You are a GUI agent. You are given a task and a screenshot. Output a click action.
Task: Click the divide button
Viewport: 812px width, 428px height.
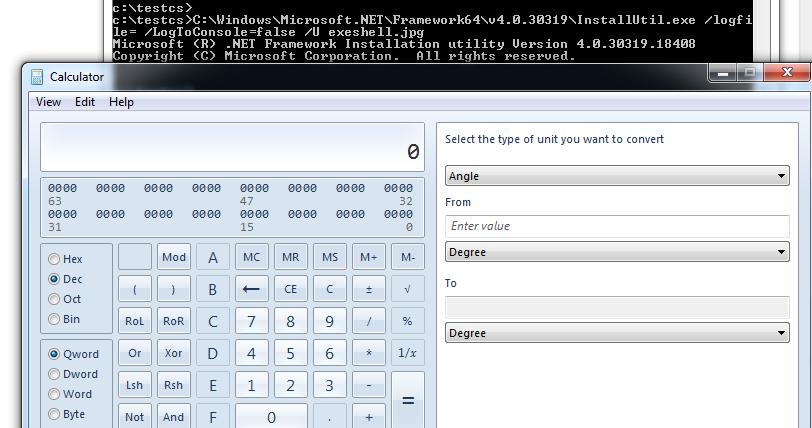pos(369,321)
